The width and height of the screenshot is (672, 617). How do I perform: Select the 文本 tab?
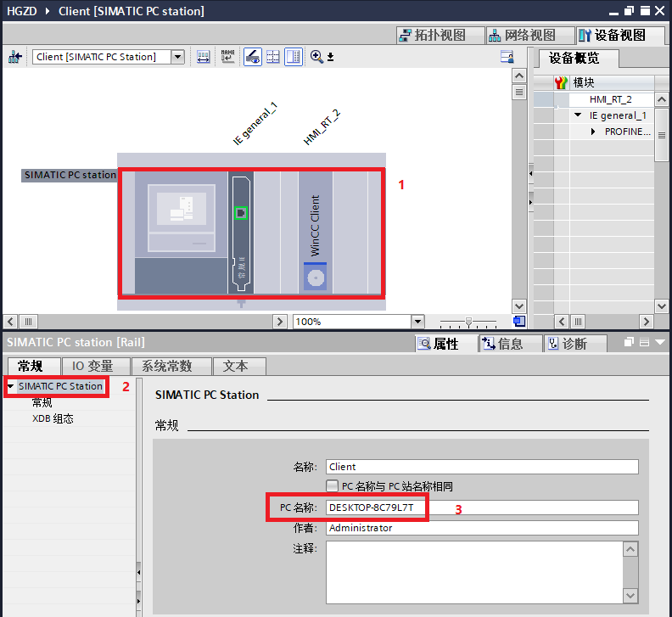point(239,366)
